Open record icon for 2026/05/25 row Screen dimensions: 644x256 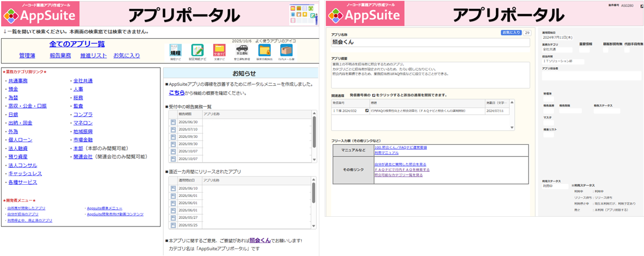pos(173,225)
